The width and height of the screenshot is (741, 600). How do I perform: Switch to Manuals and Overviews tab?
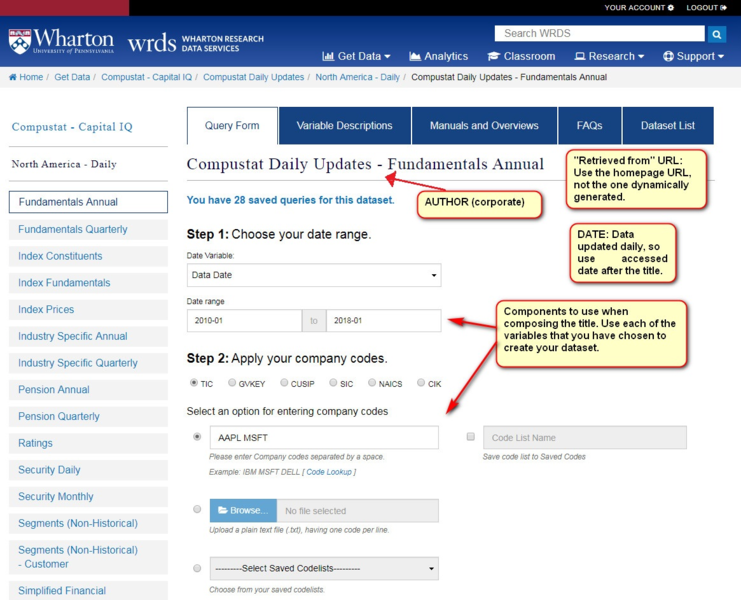pyautogui.click(x=484, y=126)
